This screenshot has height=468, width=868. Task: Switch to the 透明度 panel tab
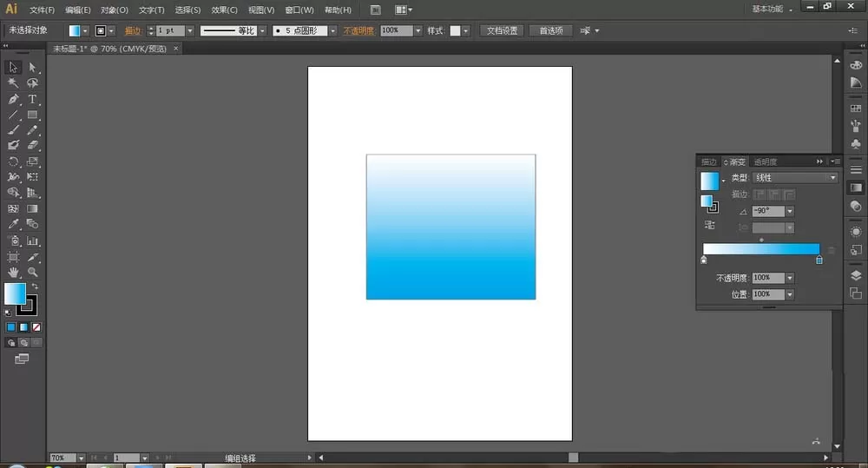pyautogui.click(x=765, y=161)
